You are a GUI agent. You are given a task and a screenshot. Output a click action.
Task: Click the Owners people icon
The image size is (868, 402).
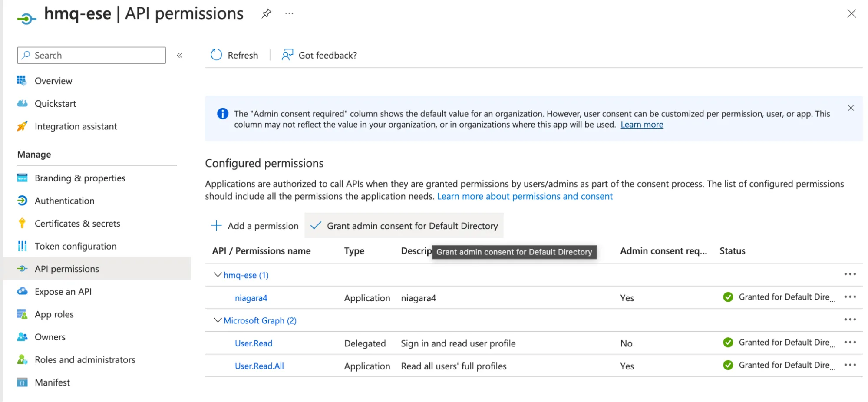coord(22,336)
